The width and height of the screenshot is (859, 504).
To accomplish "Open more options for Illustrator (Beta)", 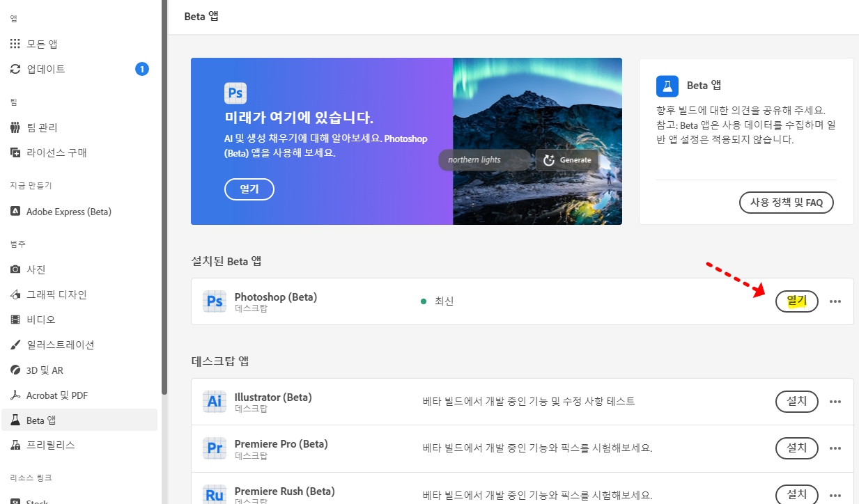I will pos(835,402).
